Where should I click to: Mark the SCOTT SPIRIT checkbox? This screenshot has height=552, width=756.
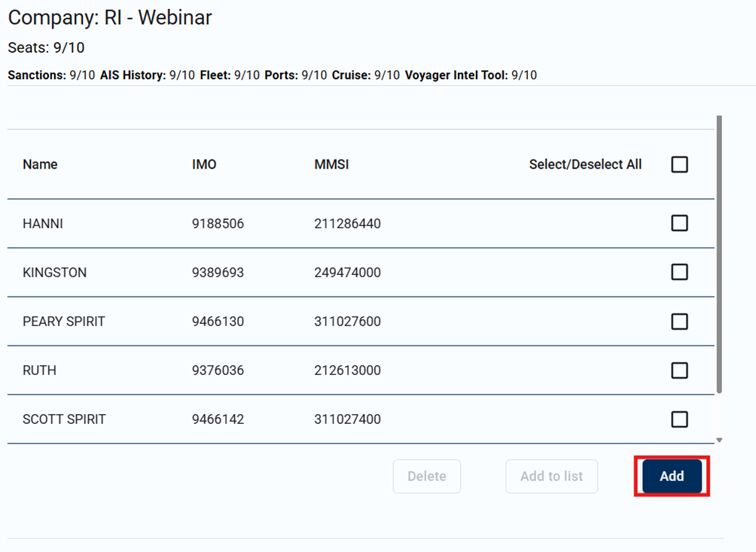[679, 419]
